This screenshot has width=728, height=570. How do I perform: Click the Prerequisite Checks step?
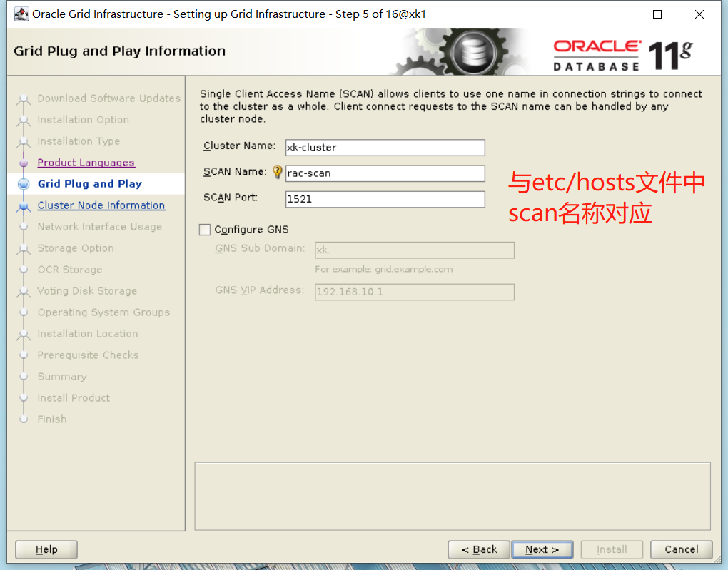88,355
